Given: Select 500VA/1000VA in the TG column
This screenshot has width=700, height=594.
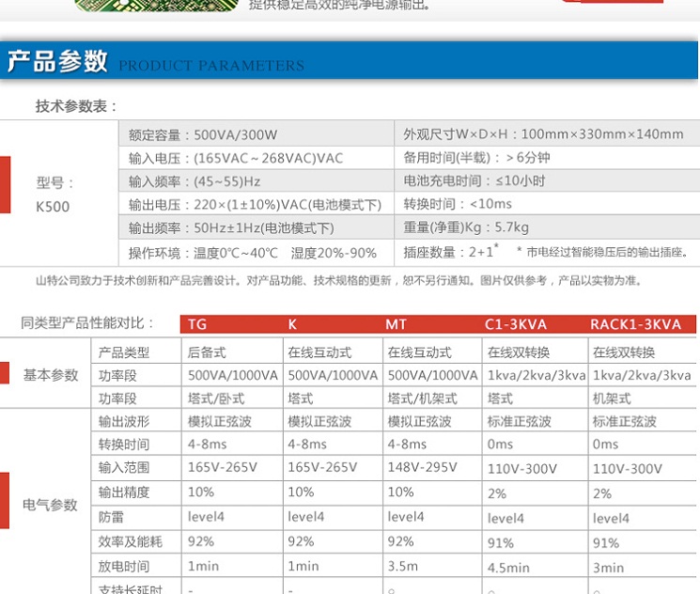Looking at the screenshot, I should tap(233, 375).
